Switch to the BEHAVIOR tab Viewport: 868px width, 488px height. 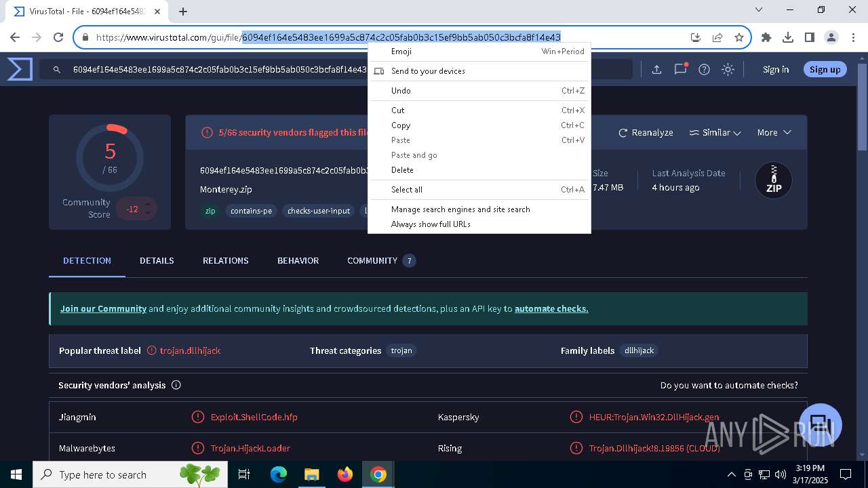[298, 260]
